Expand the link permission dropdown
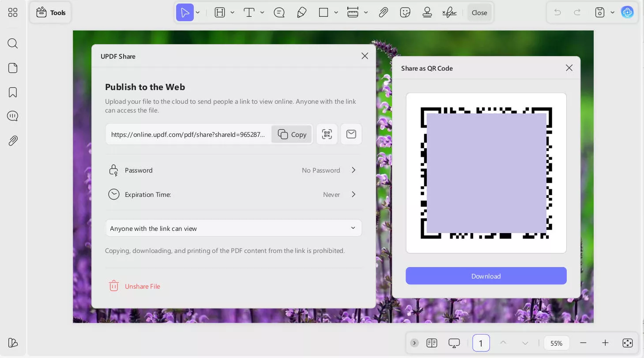 pos(233,228)
